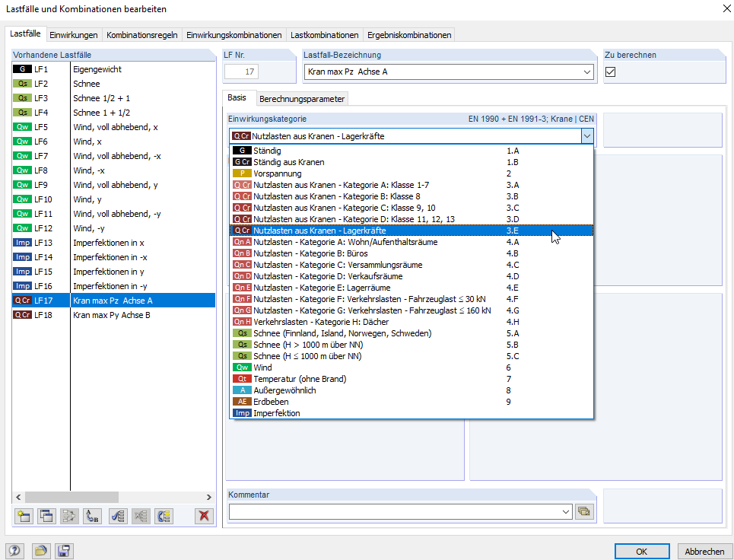
Task: Click right arrow of load case scrollbar
Action: (x=208, y=498)
